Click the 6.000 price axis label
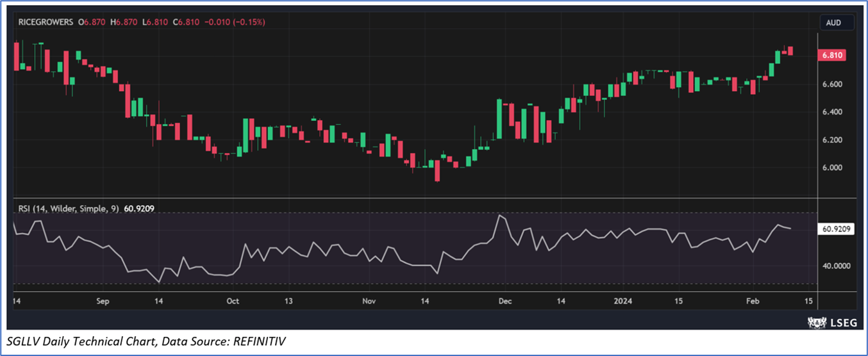Image resolution: width=868 pixels, height=356 pixels. coord(832,168)
